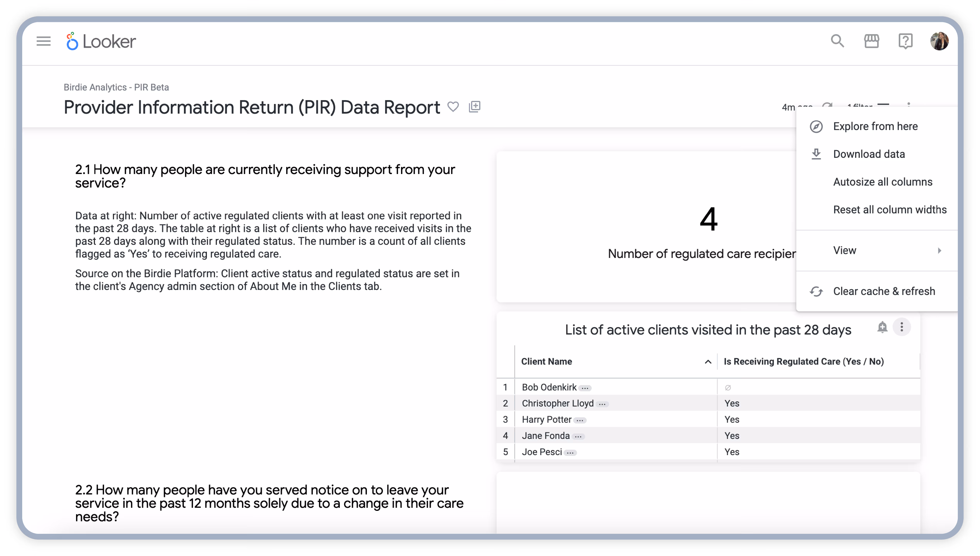Open the Help question mark icon
Screen dimensions: 980x556
pyautogui.click(x=905, y=41)
